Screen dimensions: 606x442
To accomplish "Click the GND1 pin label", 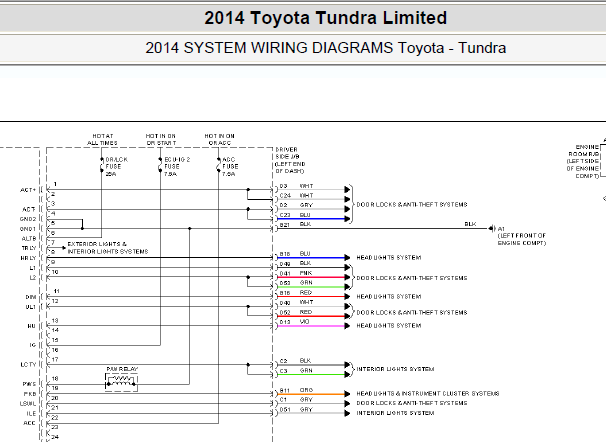I will 28,229.
